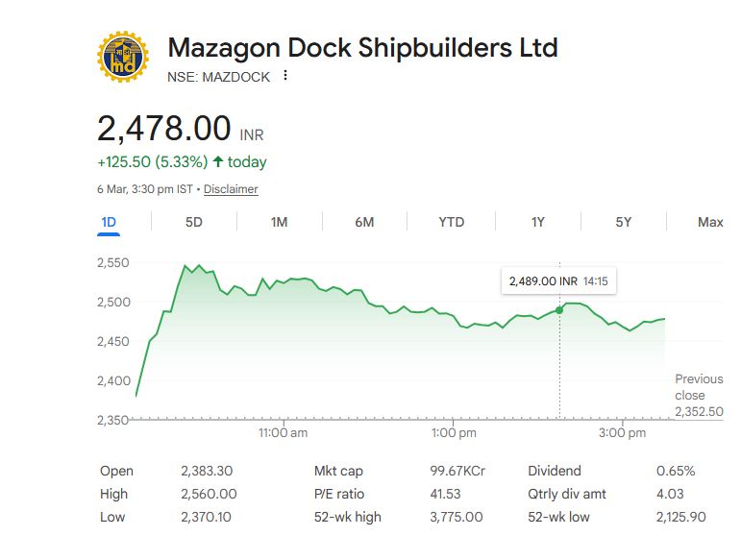
Task: Click the Mazagon Dock Shipbuilders Ltd title
Action: (x=362, y=47)
